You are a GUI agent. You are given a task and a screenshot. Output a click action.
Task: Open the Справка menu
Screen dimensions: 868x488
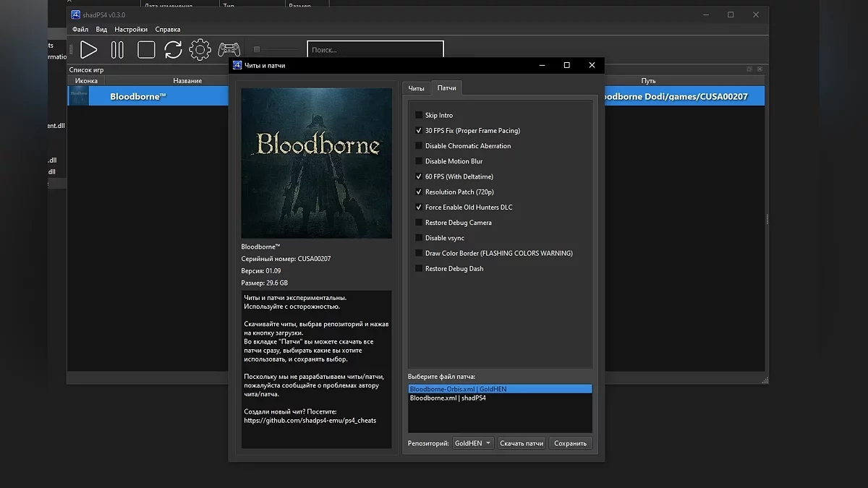(168, 30)
